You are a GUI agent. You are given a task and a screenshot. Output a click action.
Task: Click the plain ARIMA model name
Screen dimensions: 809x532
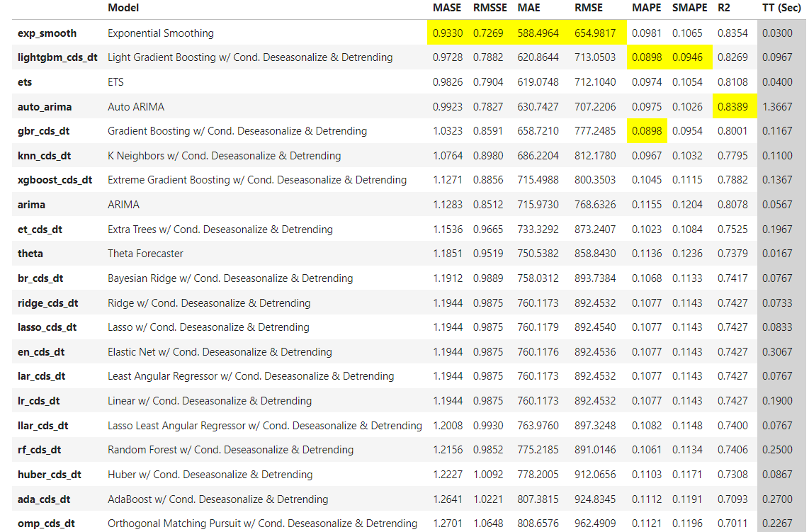click(x=123, y=204)
